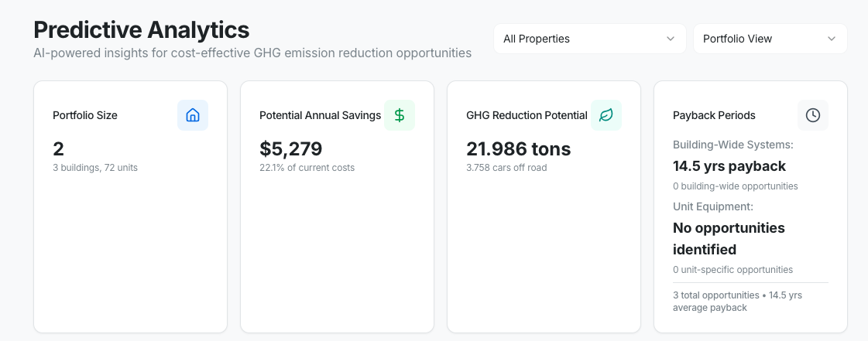
Task: Click the chevron arrow in Portfolio View selector
Action: coord(832,39)
